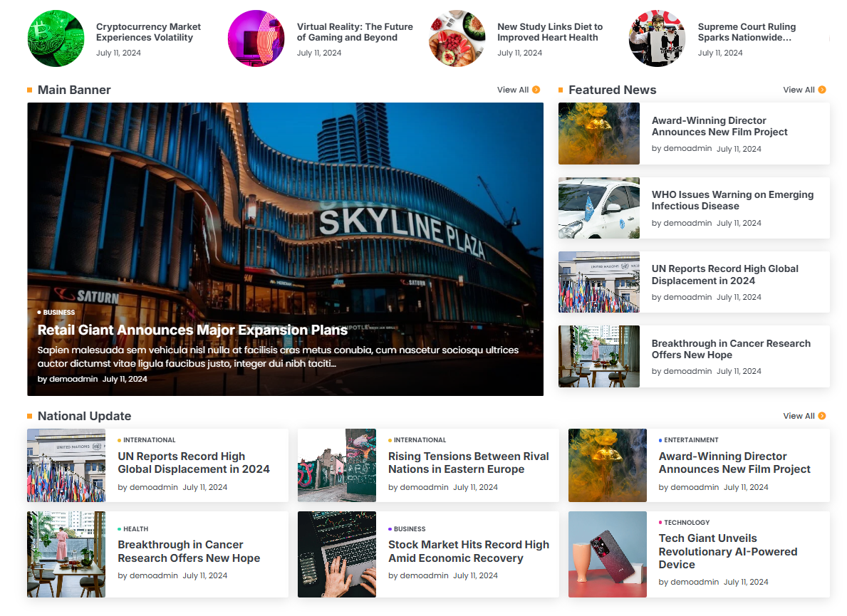847x616 pixels.
Task: Click demoadmin author under Stock Market article
Action: [x=424, y=575]
